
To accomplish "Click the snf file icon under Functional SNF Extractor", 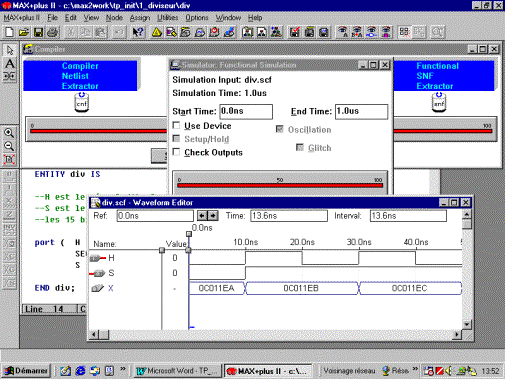I will (439, 103).
